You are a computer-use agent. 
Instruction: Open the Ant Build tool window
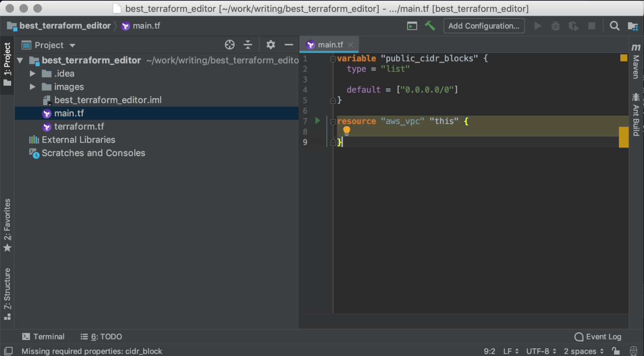(636, 114)
